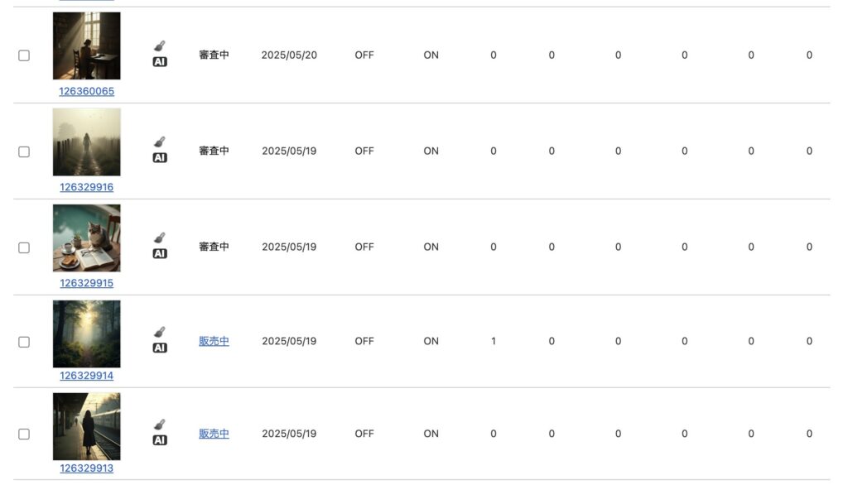The image size is (848, 504).
Task: Click the AI badge for item 126360065
Action: pyautogui.click(x=160, y=61)
